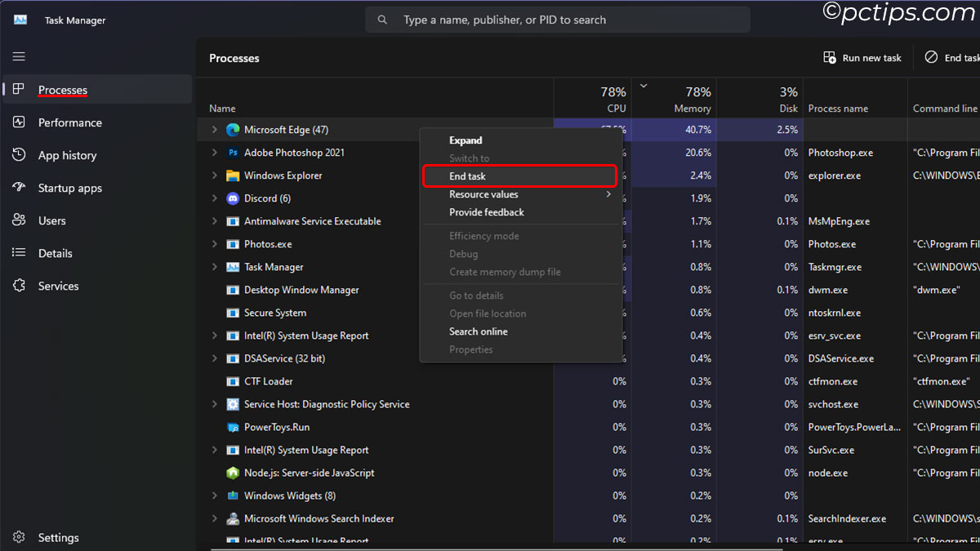Open the Details page icon
This screenshot has width=980, height=551.
pyautogui.click(x=17, y=253)
